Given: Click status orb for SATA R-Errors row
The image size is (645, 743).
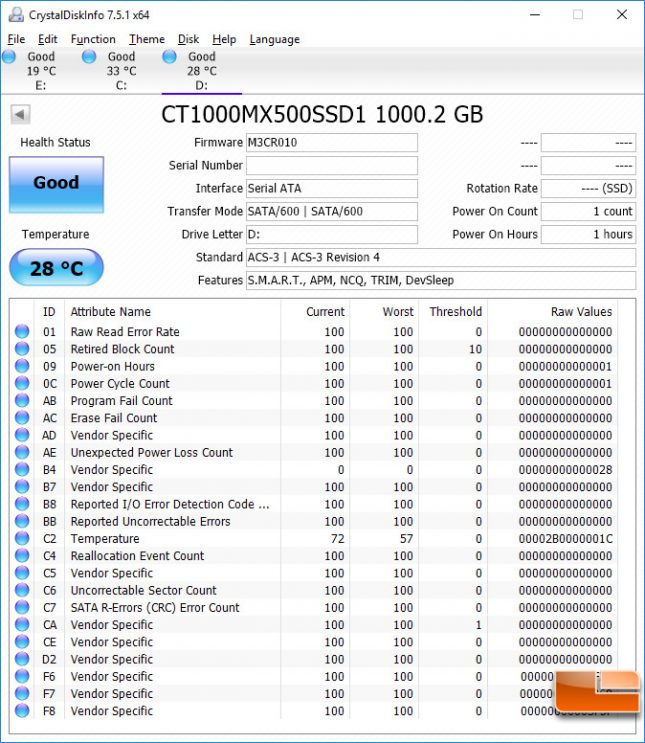Looking at the screenshot, I should click(22, 607).
